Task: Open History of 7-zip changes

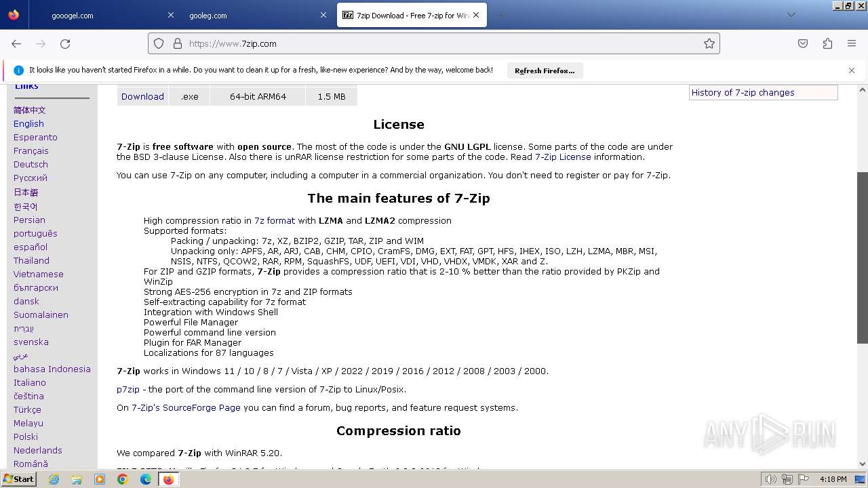Action: click(x=743, y=92)
